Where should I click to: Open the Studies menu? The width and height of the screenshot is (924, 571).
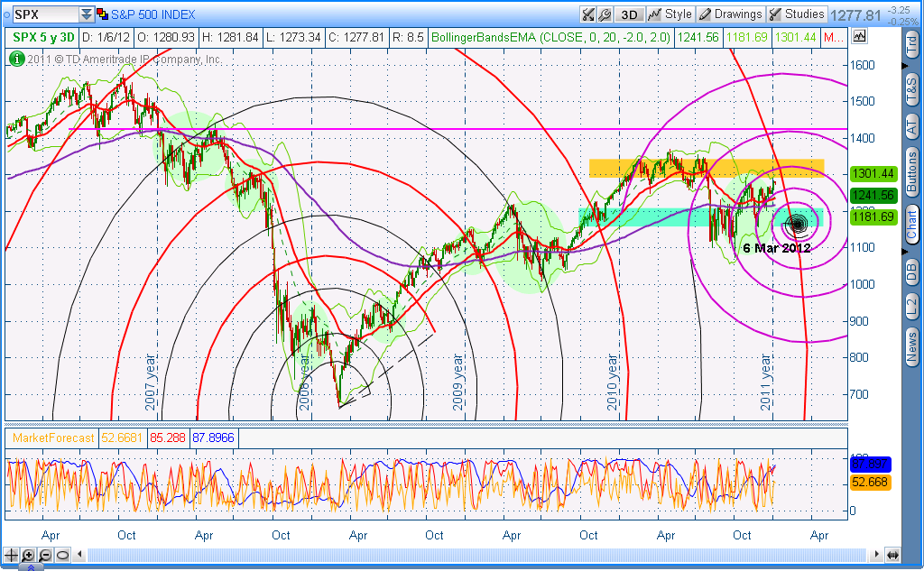[x=797, y=14]
